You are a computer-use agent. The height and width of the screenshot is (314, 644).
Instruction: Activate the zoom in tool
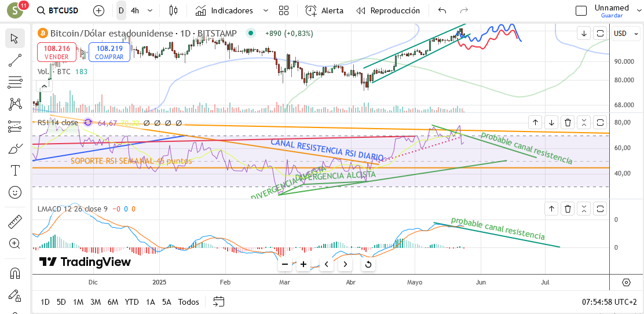click(15, 243)
